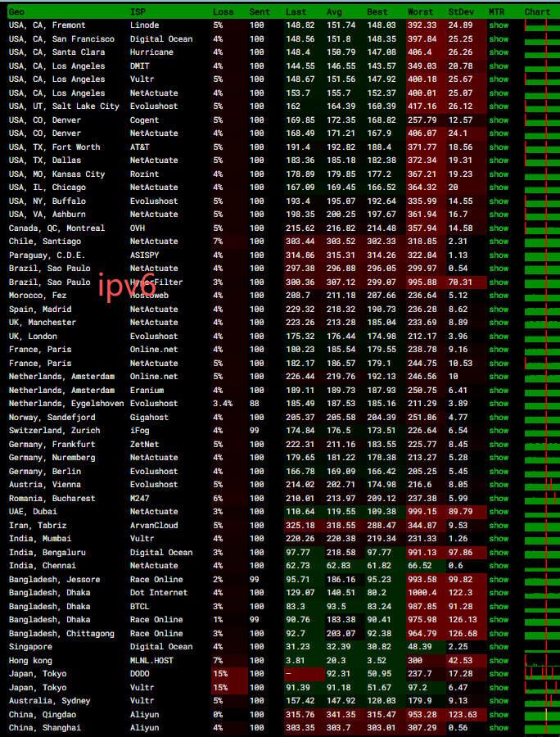Show MTR for Hong kong MLNL.HOST
The width and height of the screenshot is (560, 737).
[x=499, y=661]
